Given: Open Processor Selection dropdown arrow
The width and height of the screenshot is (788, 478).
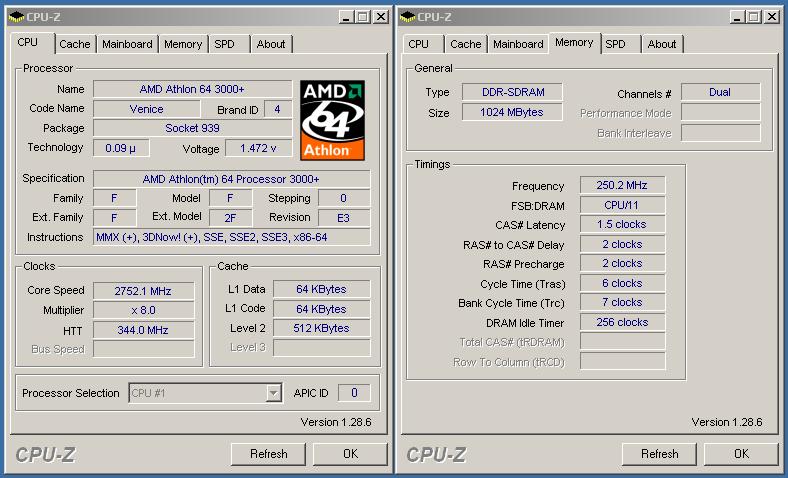Looking at the screenshot, I should coord(273,393).
